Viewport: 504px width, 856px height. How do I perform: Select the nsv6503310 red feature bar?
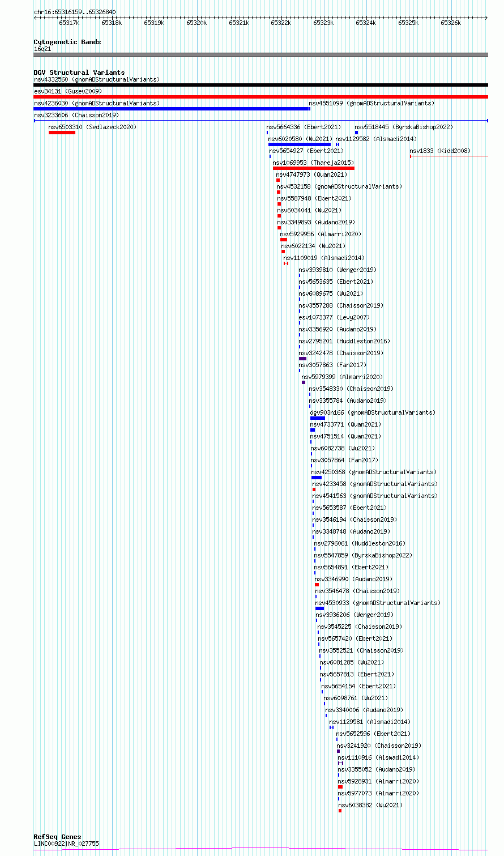[62, 133]
